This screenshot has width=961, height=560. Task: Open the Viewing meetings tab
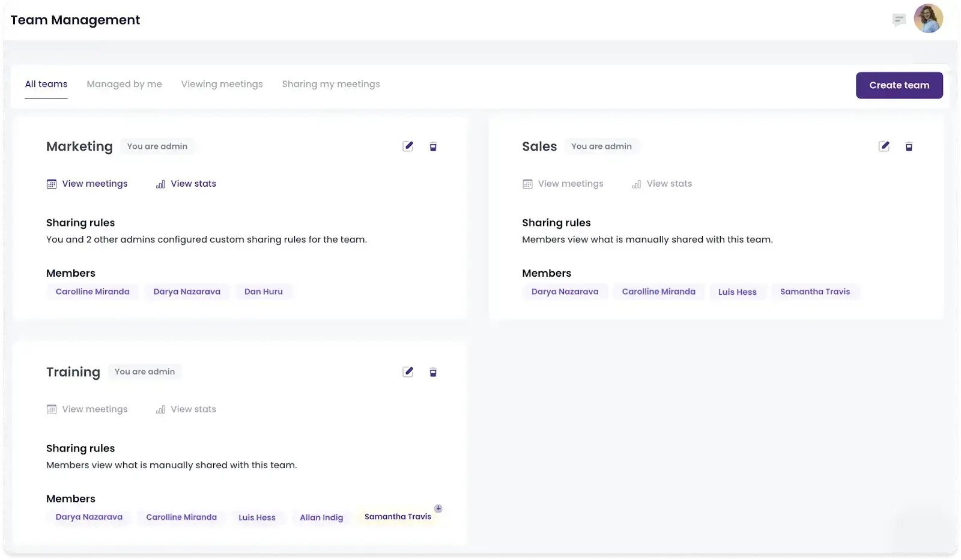[x=222, y=84]
